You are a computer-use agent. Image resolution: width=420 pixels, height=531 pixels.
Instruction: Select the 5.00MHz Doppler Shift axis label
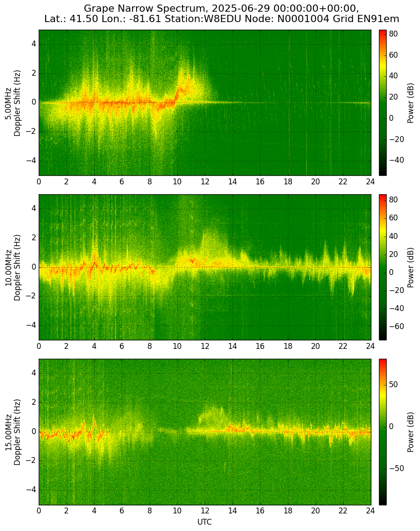(12, 103)
